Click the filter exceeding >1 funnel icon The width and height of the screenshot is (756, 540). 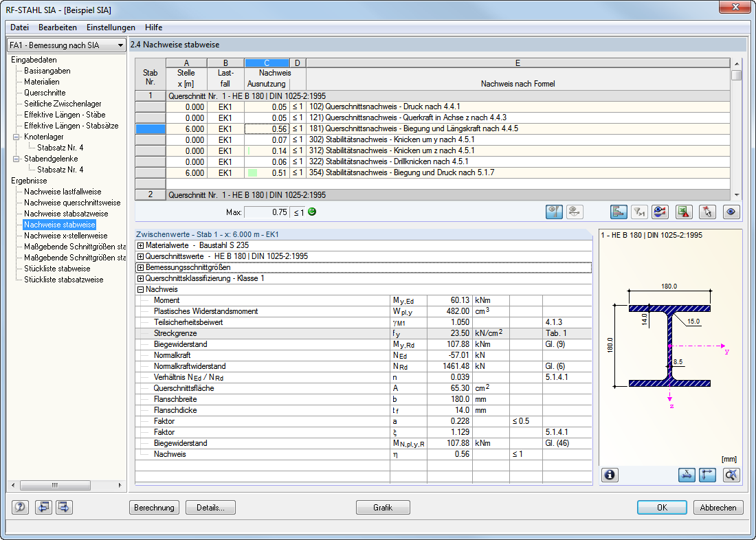coord(639,212)
